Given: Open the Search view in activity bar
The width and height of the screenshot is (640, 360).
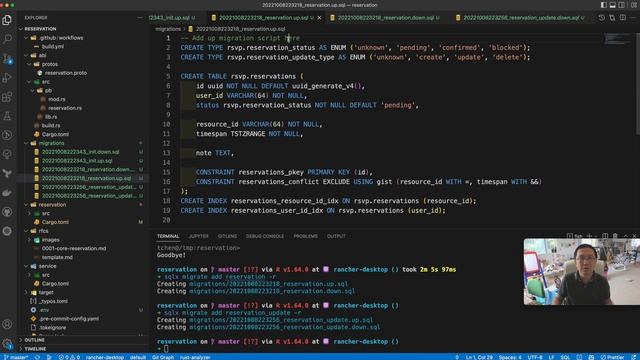Looking at the screenshot, I should (x=7, y=39).
